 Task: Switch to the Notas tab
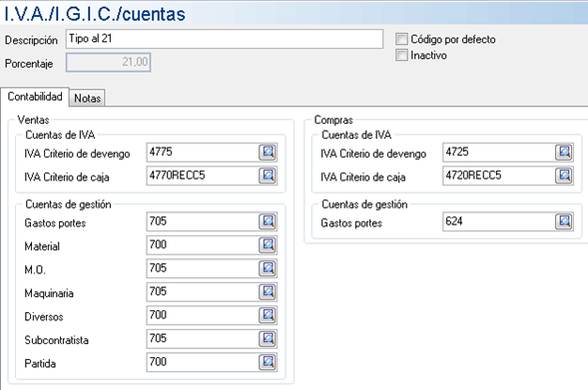87,98
